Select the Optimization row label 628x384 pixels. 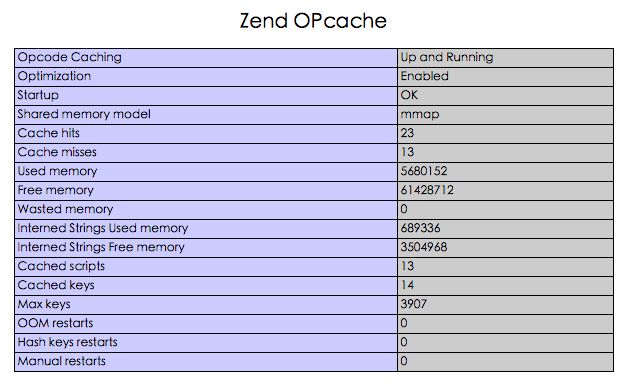coord(206,76)
